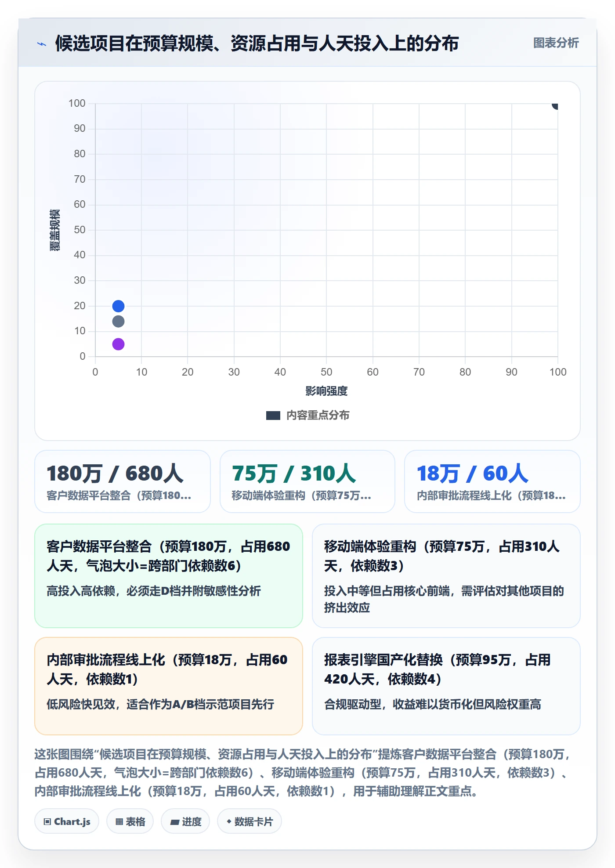This screenshot has height=868, width=615.
Task: Open the 报表引擎国产化替换 detail card
Action: [446, 686]
